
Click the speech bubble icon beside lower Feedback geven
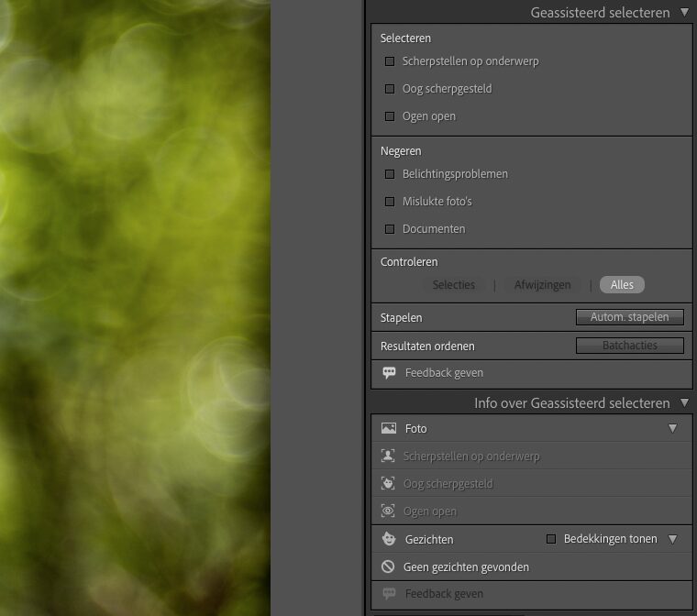pos(389,593)
